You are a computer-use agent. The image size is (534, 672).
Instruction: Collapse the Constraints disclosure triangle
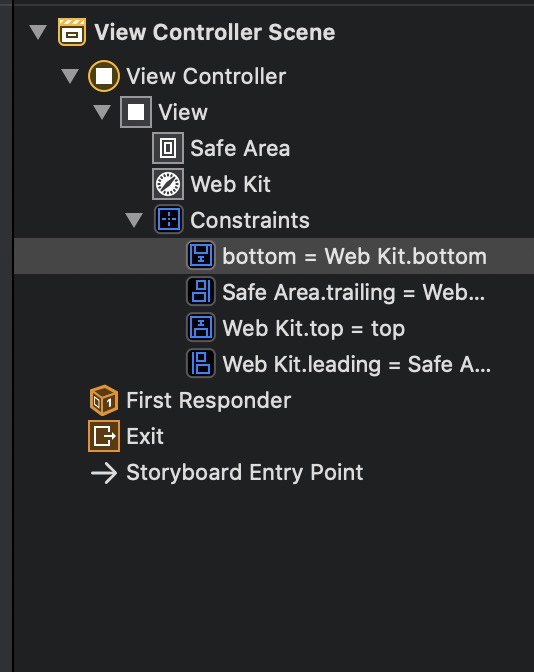tap(134, 220)
